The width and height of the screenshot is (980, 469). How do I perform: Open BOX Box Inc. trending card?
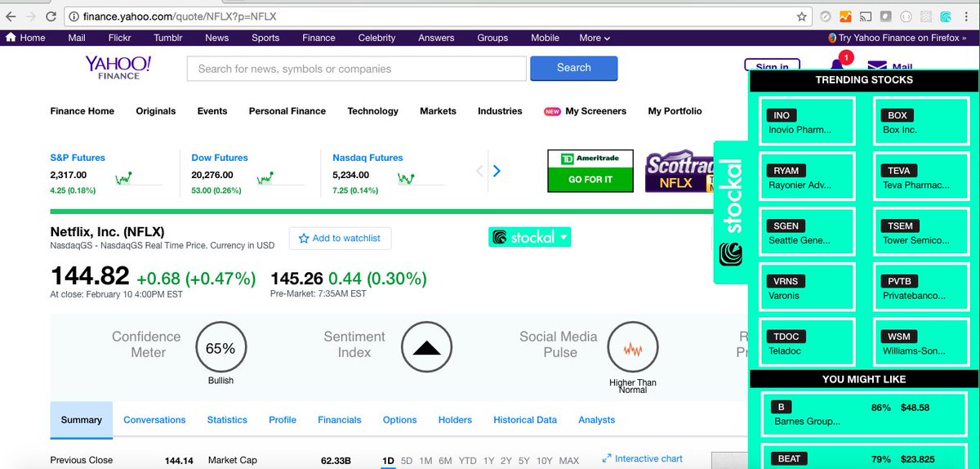(x=921, y=121)
